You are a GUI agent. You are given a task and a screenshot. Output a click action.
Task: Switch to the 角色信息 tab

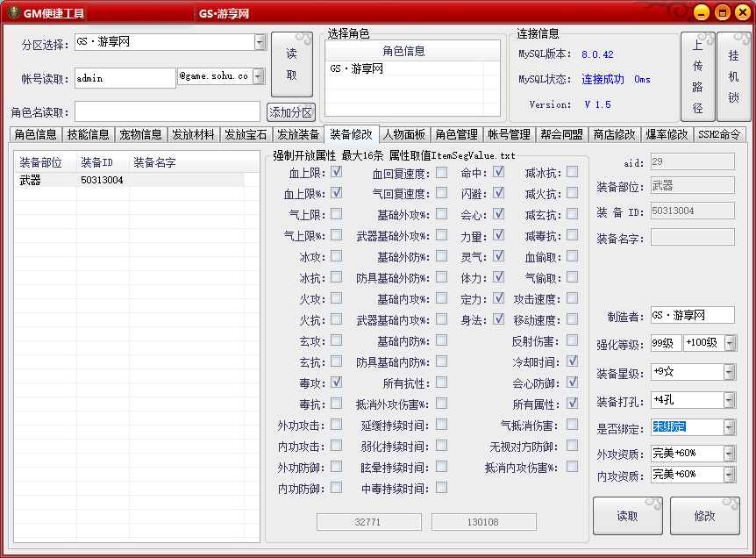click(x=36, y=135)
